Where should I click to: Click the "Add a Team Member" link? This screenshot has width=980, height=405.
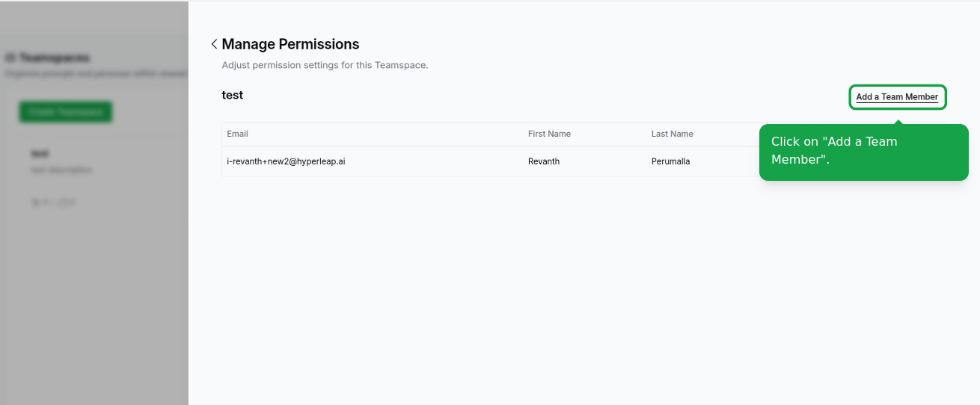point(897,97)
